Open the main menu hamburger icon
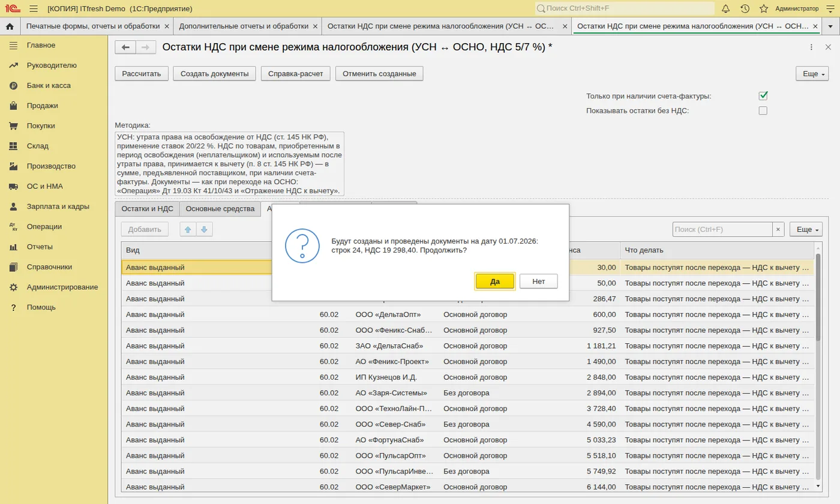 [33, 8]
